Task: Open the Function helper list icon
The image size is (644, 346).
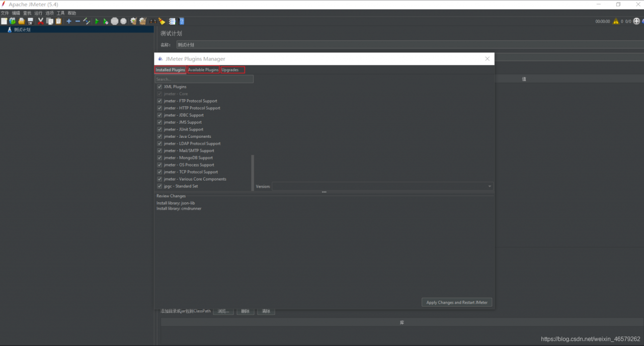Action: tap(172, 21)
